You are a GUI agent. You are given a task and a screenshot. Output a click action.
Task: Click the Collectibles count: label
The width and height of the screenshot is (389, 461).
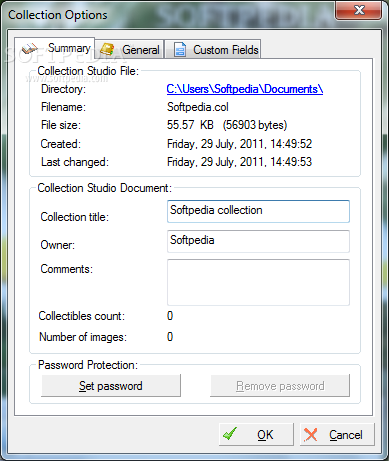coord(82,316)
